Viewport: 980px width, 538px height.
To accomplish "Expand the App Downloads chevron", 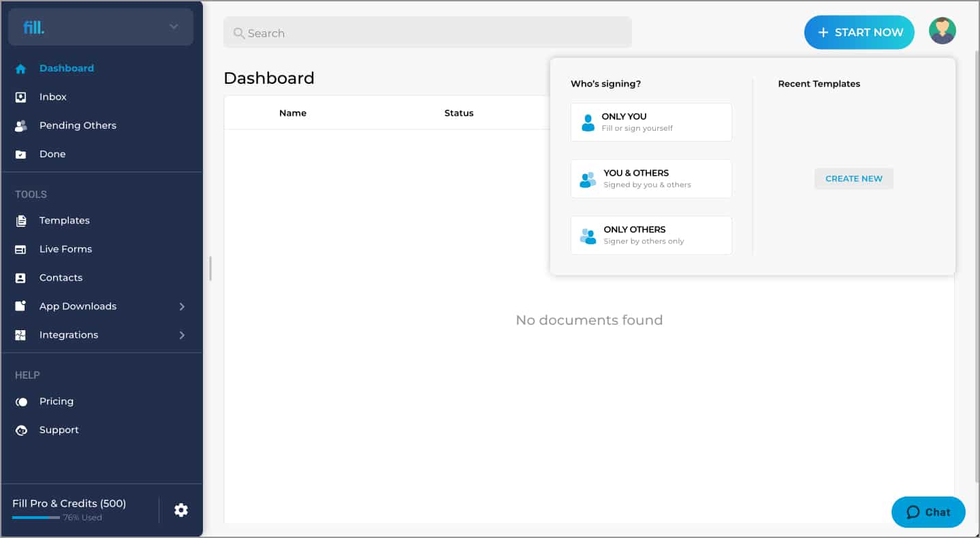I will click(x=182, y=306).
